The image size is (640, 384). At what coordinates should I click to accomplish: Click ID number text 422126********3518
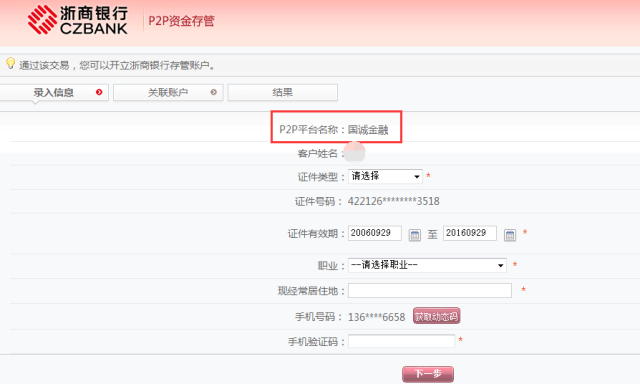[x=393, y=201]
